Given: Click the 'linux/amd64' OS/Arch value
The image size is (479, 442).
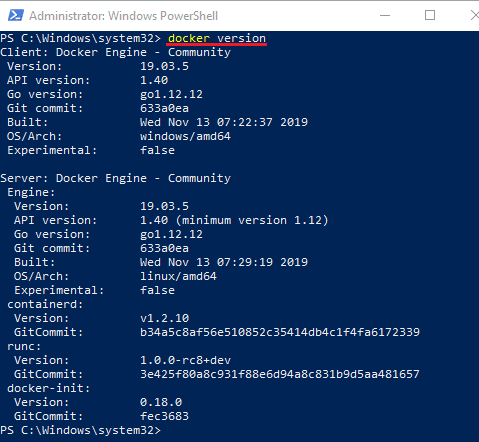Looking at the screenshot, I should coord(178,276).
